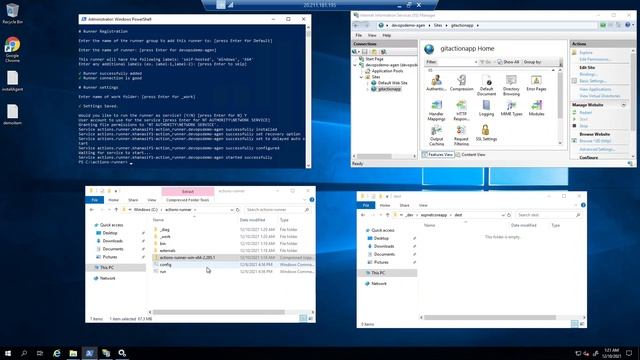Viewport: 640px width, 360px height.
Task: Open the Error Pages feature
Action: (x=536, y=83)
